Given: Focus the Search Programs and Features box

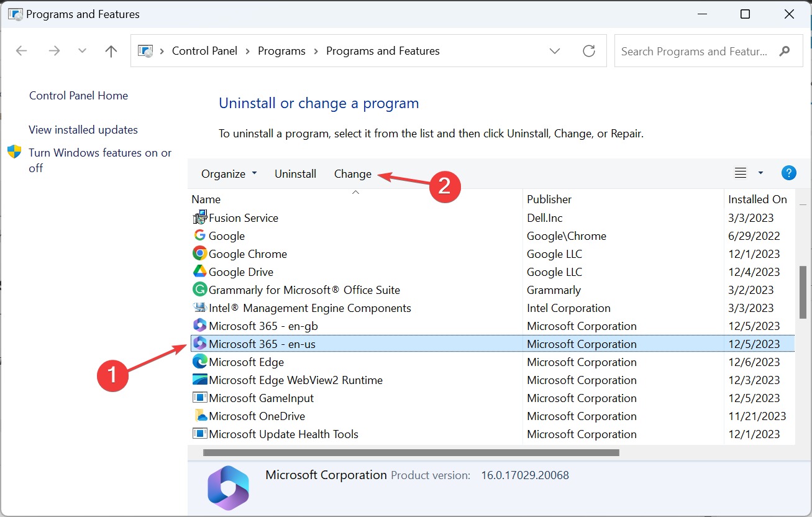Looking at the screenshot, I should 708,51.
